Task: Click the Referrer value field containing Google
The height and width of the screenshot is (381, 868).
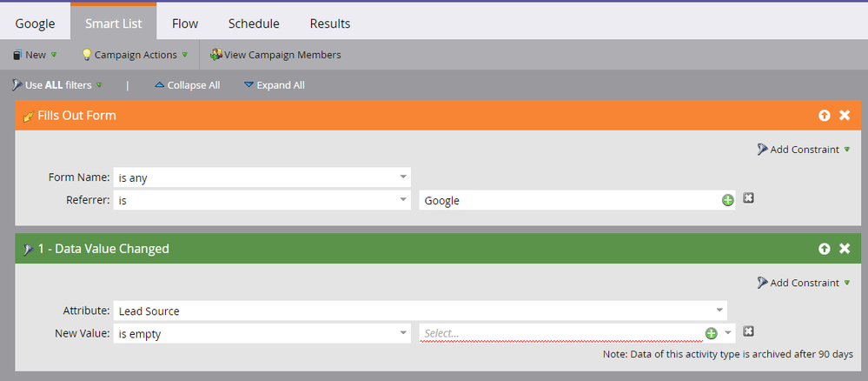Action: [x=569, y=200]
